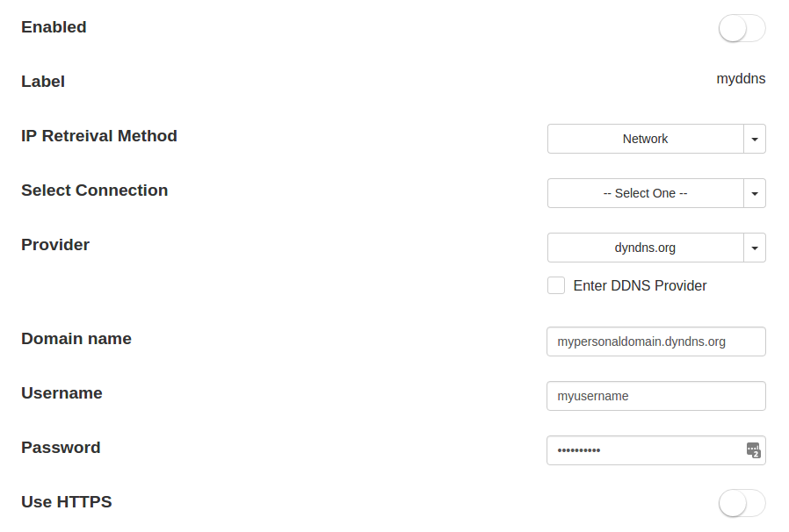This screenshot has height=532, width=789.
Task: Click the caret arrow beside '-- Select One --'
Action: (x=755, y=193)
